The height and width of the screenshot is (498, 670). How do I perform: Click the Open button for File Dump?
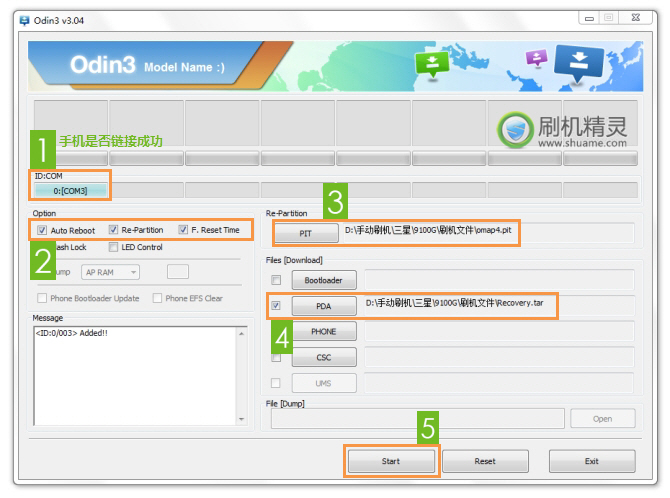(603, 419)
